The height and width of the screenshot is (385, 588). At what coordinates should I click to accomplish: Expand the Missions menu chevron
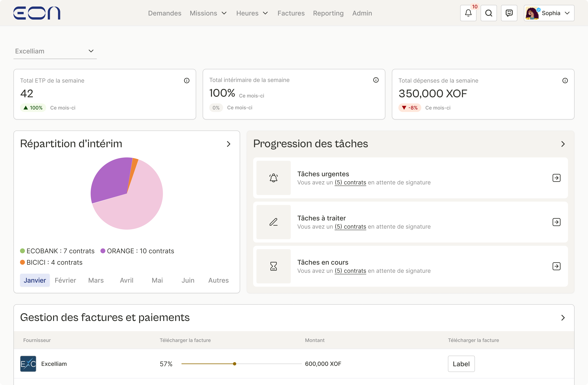point(224,13)
